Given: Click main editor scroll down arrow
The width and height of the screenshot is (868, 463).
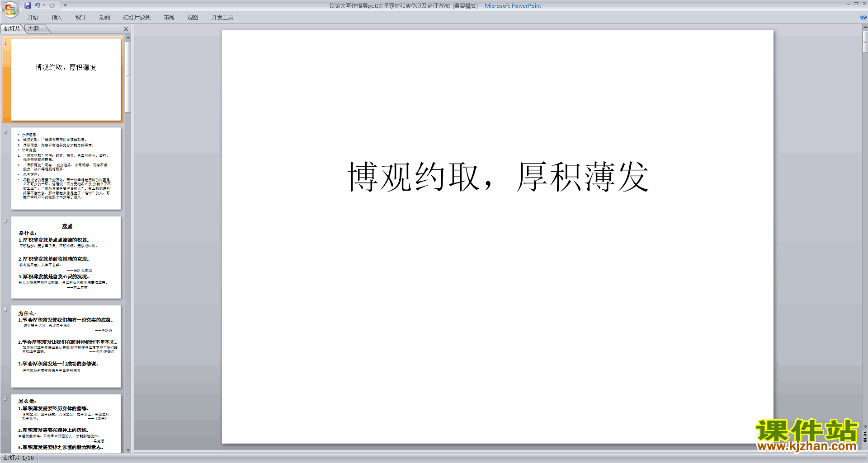Looking at the screenshot, I should click(865, 426).
